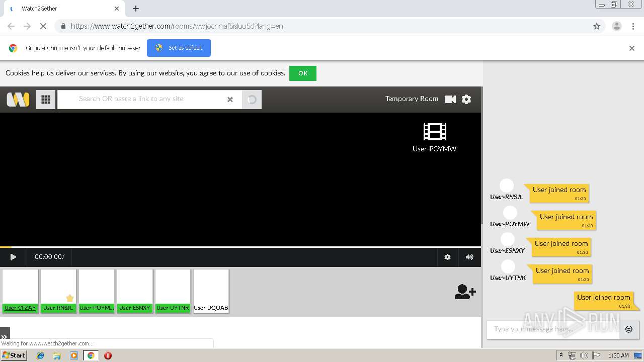644x362 pixels.
Task: Bookmark this page with star
Action: pos(597,26)
